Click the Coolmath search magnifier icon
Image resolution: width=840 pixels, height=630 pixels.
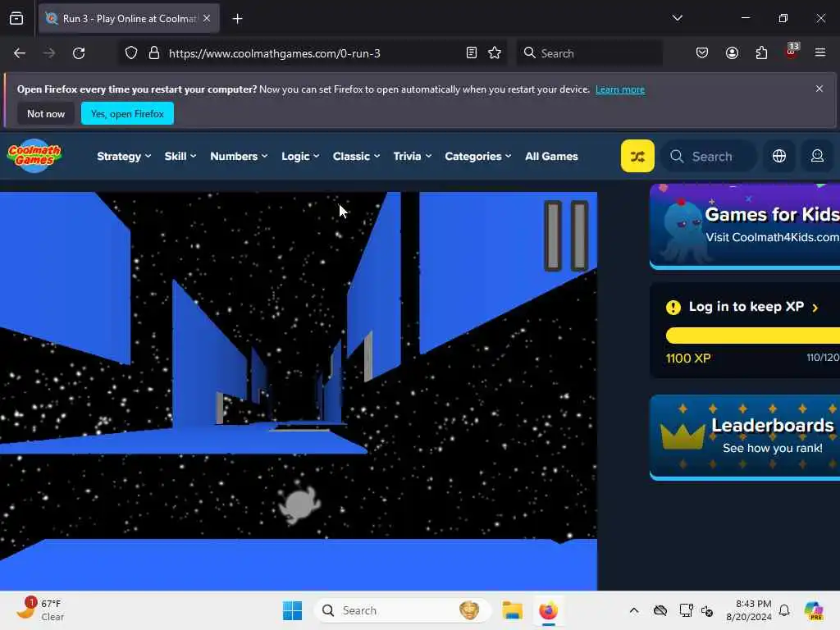[677, 156]
